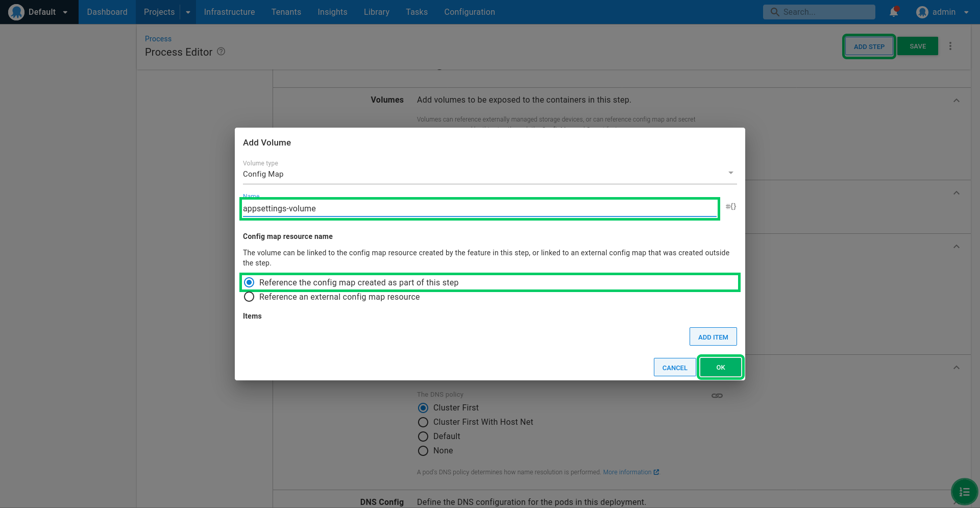Screen dimensions: 980x508
Task: Open Tenants menu item
Action: pyautogui.click(x=286, y=12)
